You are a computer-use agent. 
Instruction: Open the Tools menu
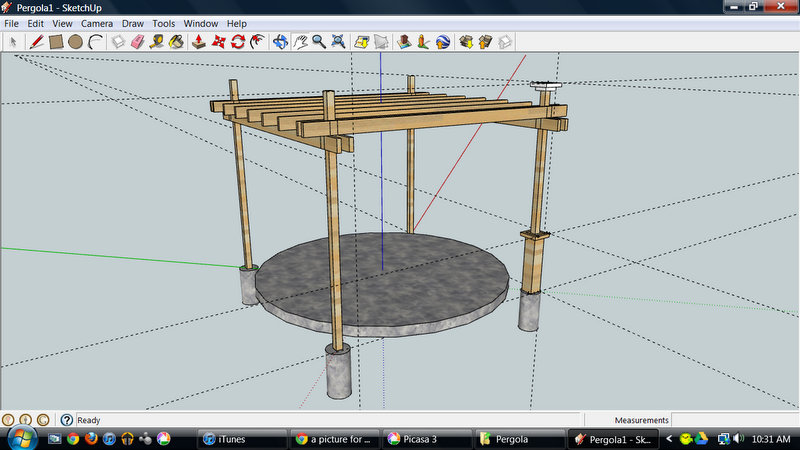(x=164, y=23)
